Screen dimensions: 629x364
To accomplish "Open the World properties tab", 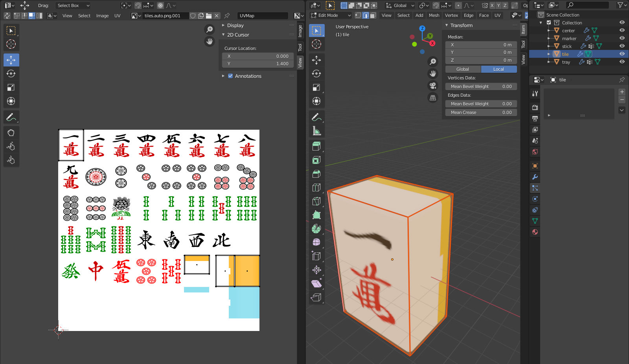I will point(535,152).
